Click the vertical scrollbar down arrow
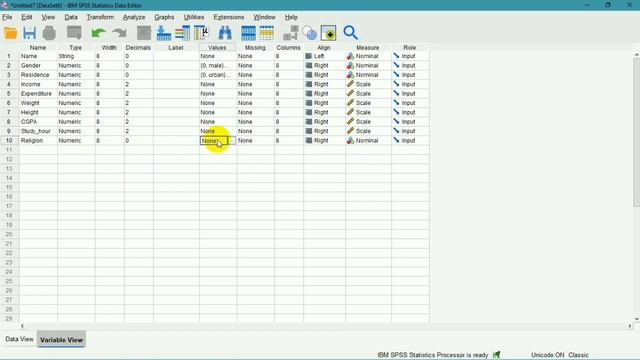The width and height of the screenshot is (640, 360). coord(637,319)
